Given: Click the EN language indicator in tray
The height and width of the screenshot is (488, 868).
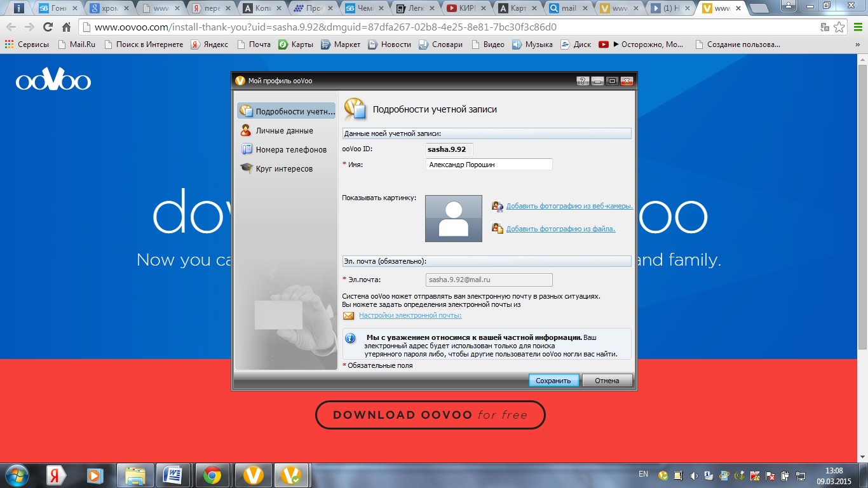Looking at the screenshot, I should click(643, 474).
